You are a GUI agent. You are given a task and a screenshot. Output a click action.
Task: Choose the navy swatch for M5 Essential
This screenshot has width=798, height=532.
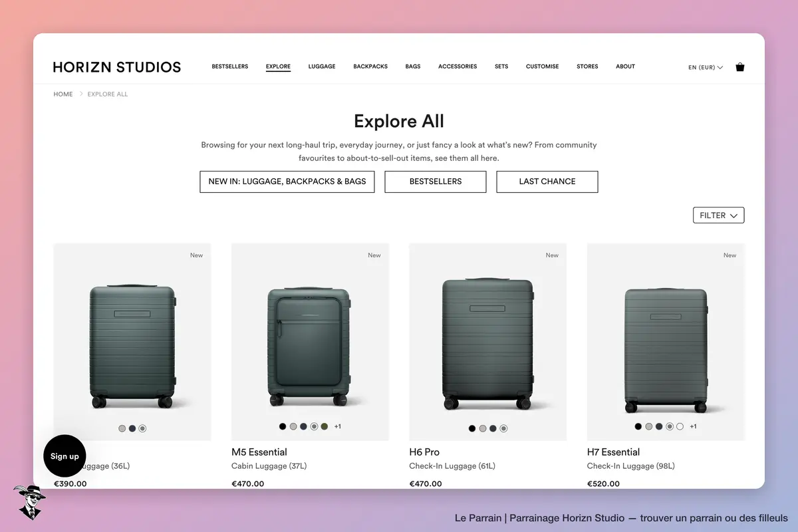tap(303, 426)
